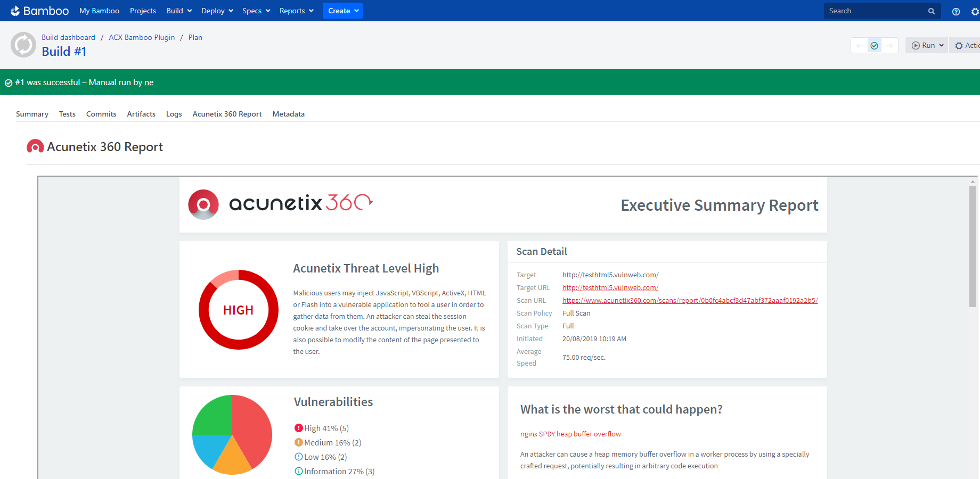Click the report frame vertical scrollbar thumb

pyautogui.click(x=973, y=246)
